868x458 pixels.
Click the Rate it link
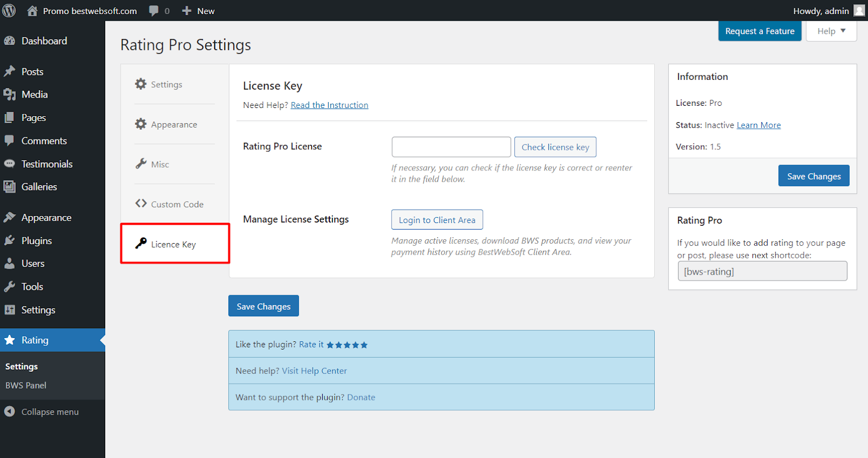point(311,345)
